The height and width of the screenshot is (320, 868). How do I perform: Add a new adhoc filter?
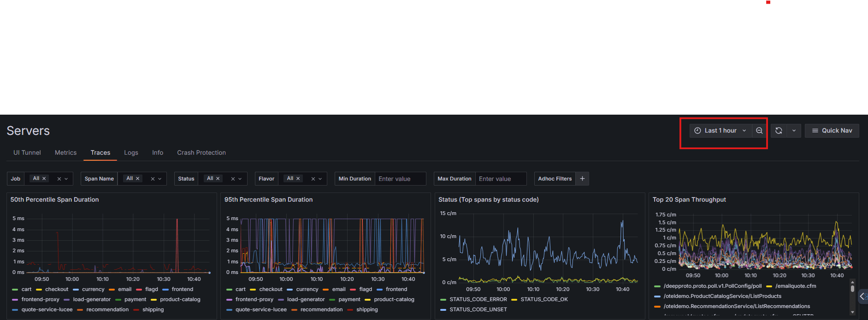coord(582,179)
